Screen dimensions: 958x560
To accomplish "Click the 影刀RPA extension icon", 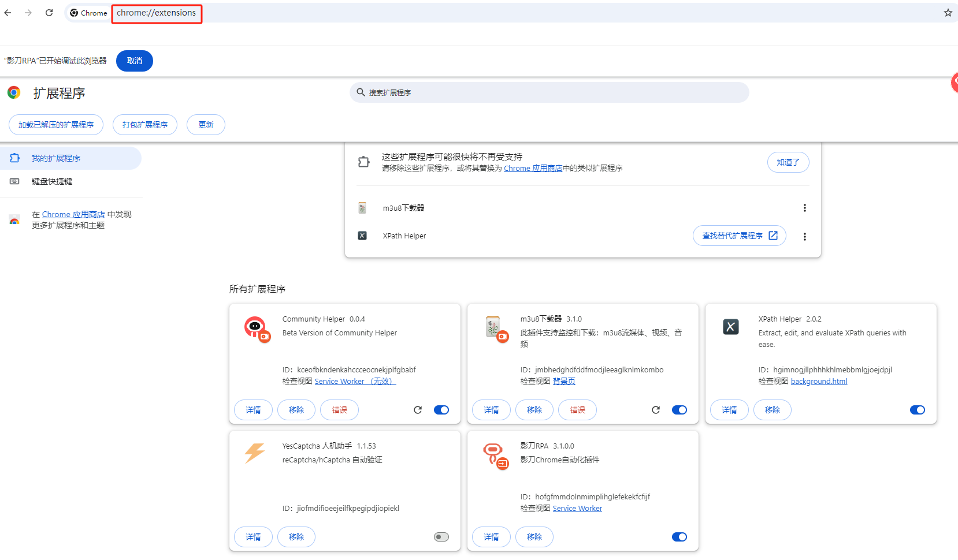I will pos(495,455).
